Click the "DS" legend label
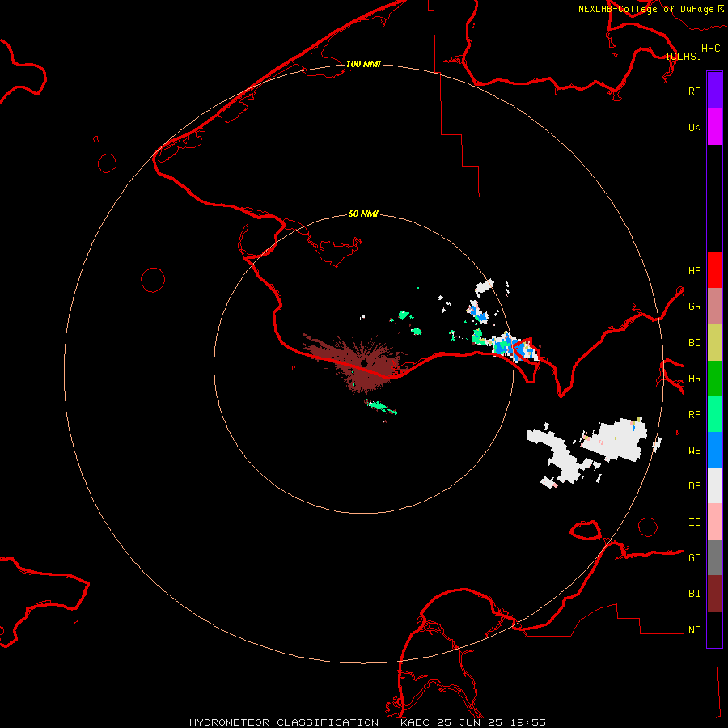This screenshot has width=728, height=728. click(x=694, y=485)
